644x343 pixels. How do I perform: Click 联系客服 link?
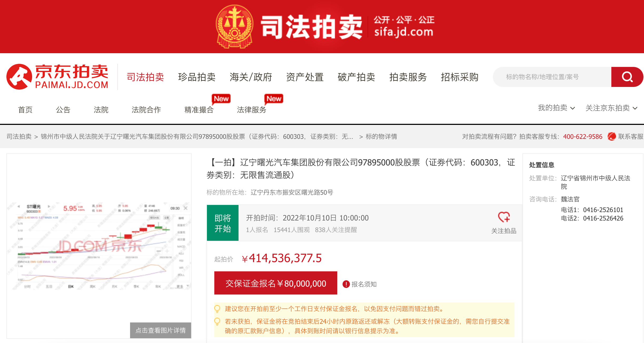pyautogui.click(x=631, y=136)
